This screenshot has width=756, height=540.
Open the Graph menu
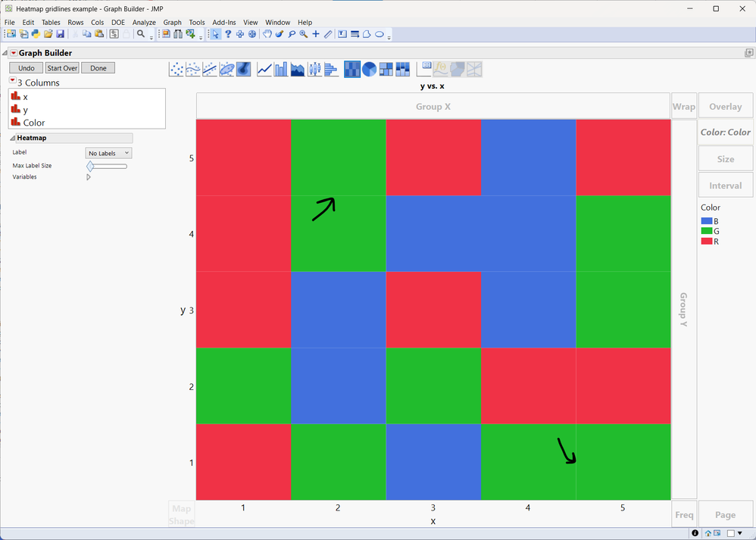pyautogui.click(x=172, y=22)
